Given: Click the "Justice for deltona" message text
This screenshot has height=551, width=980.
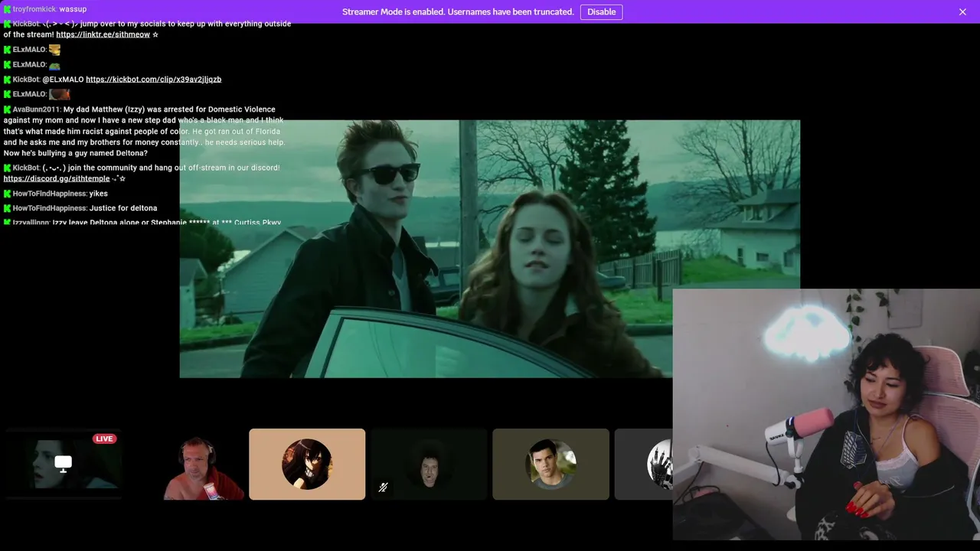Looking at the screenshot, I should [123, 208].
